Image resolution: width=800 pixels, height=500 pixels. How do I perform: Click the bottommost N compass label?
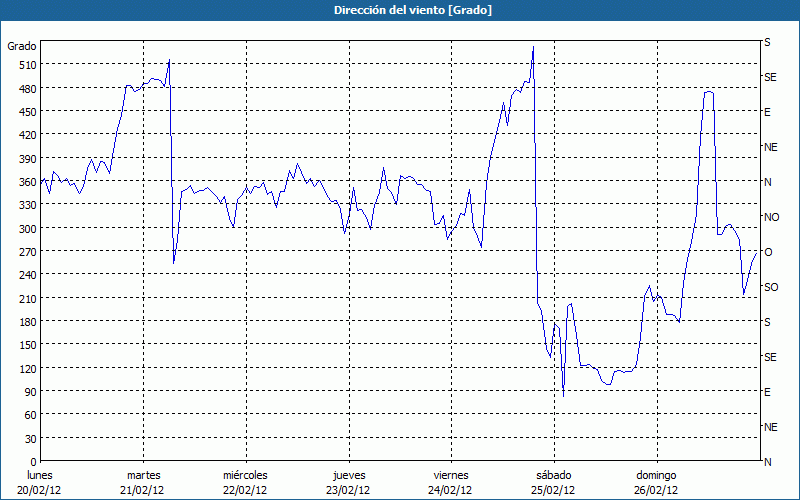point(768,462)
